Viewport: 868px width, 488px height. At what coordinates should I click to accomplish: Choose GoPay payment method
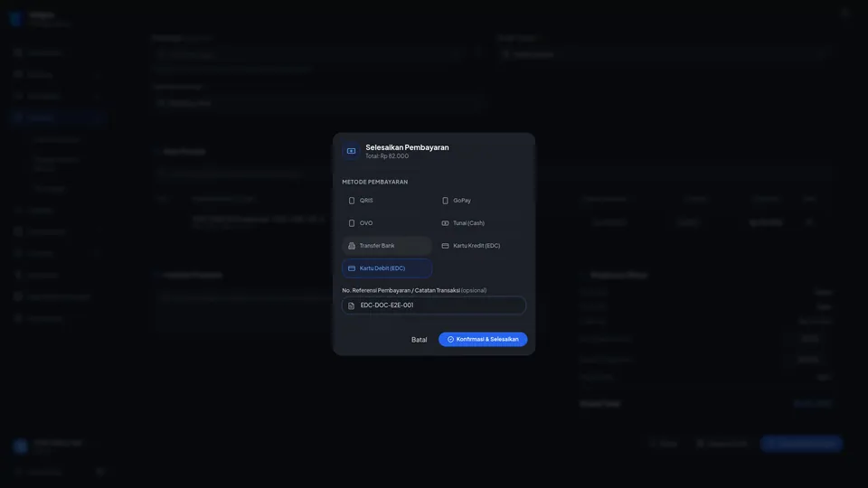click(x=480, y=201)
